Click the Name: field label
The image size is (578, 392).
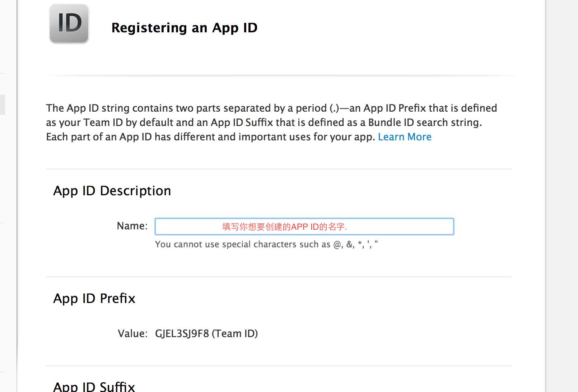pyautogui.click(x=132, y=226)
